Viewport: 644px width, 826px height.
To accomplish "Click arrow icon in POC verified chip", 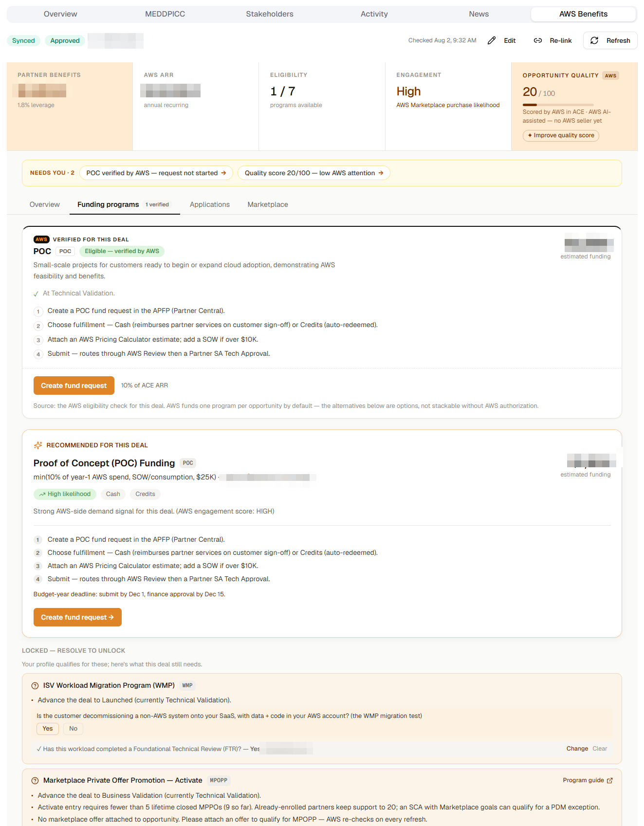I will pos(224,173).
